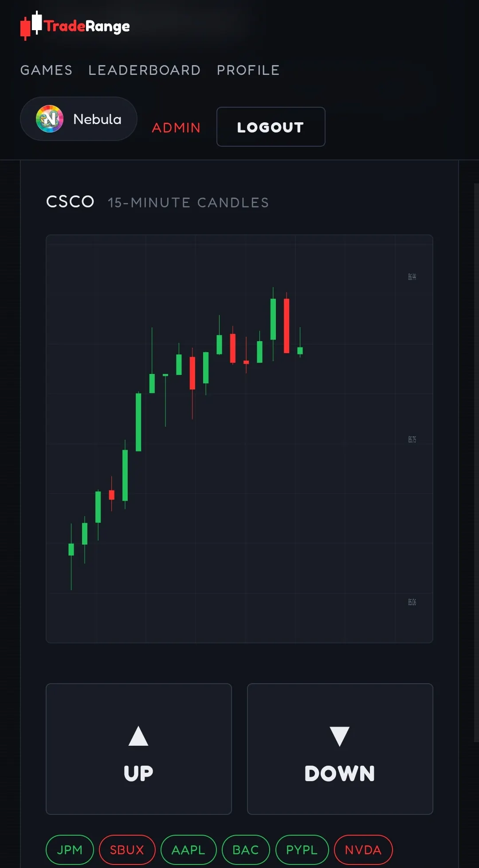Select the JPM ticker chip
Viewport: 479px width, 868px height.
pos(70,850)
